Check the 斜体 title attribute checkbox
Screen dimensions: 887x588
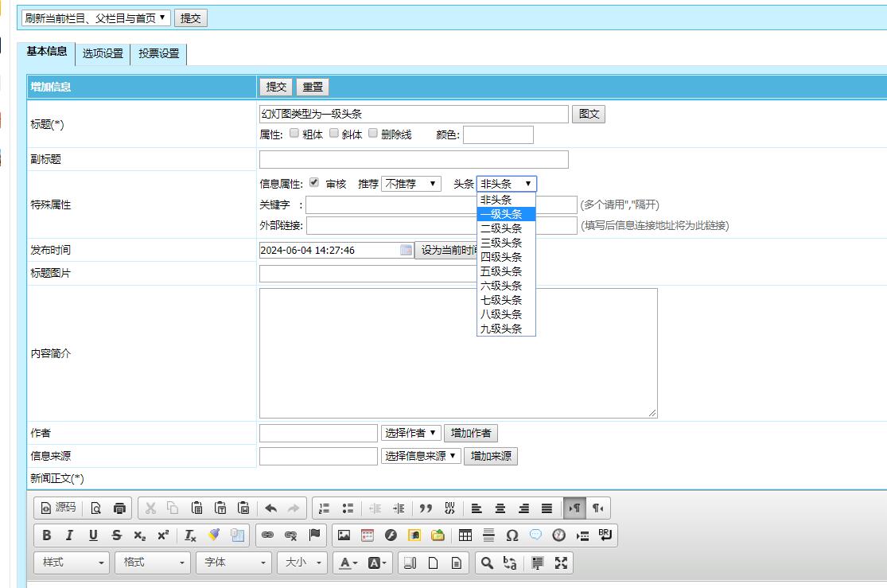pyautogui.click(x=334, y=134)
